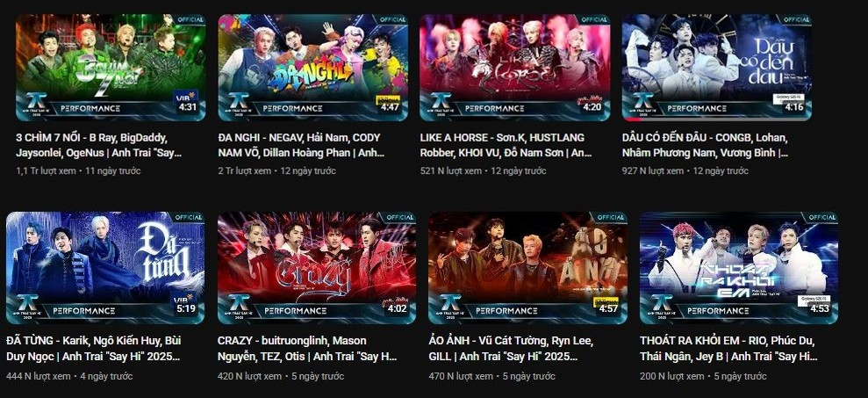Click the show logo on ĐÃ TỪNG thumbnail
Viewport: 868px width, 398px height.
[27, 306]
